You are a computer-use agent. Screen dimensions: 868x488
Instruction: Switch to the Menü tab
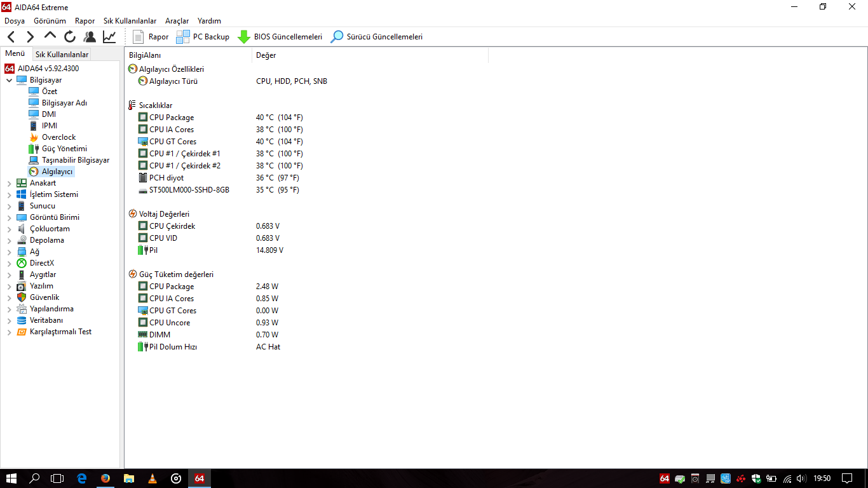tap(15, 54)
